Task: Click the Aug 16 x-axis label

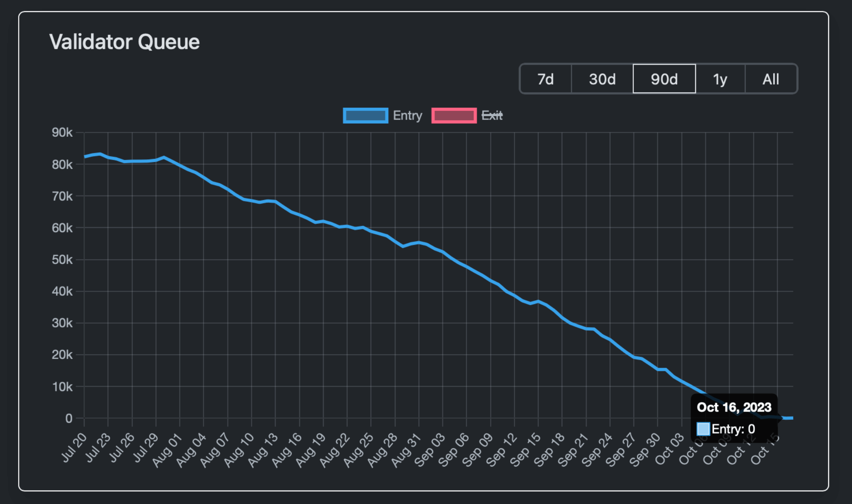Action: coord(287,450)
